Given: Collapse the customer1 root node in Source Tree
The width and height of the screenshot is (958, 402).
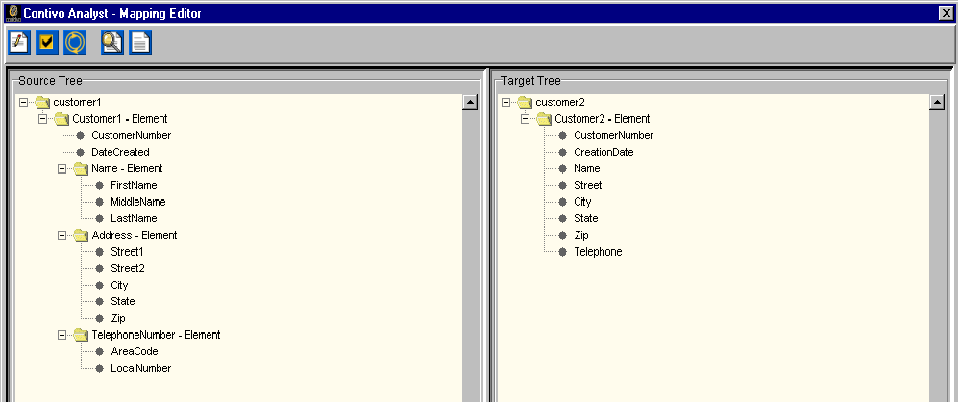Looking at the screenshot, I should tap(23, 102).
